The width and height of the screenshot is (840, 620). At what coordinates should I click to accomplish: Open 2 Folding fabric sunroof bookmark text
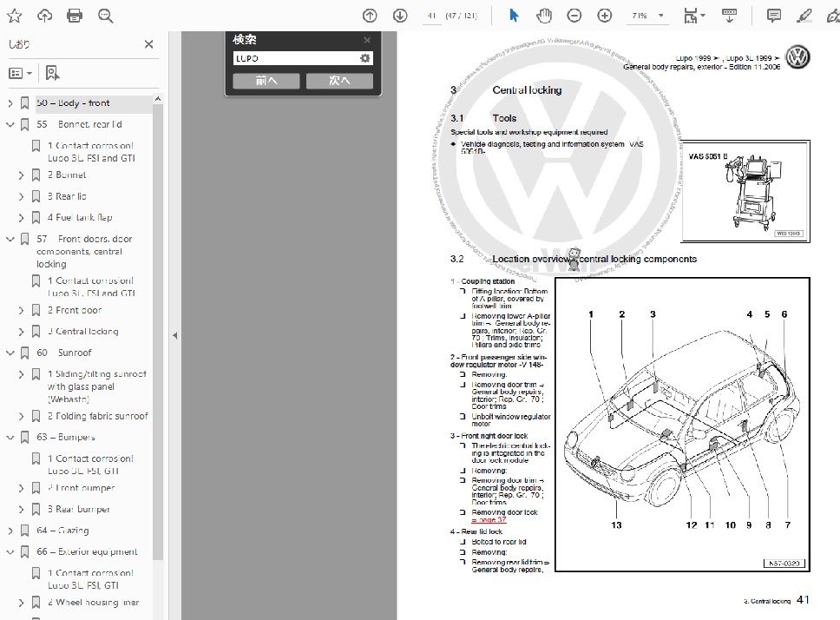pos(97,416)
